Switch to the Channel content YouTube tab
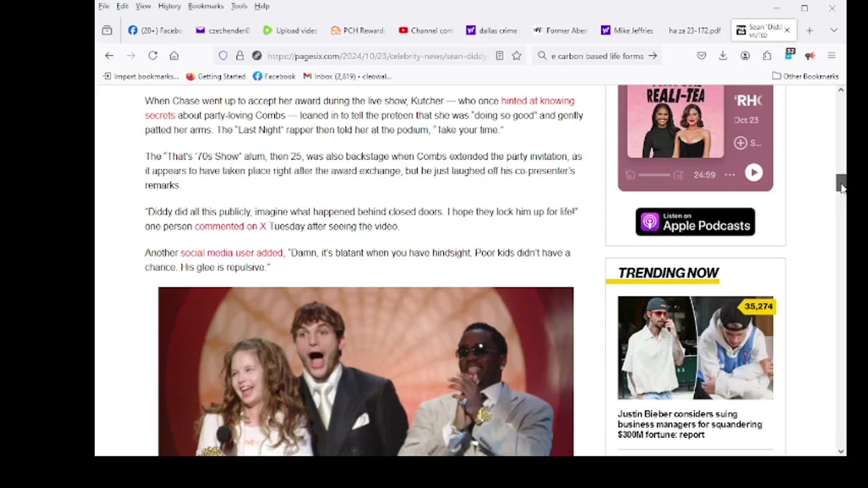 click(x=425, y=30)
